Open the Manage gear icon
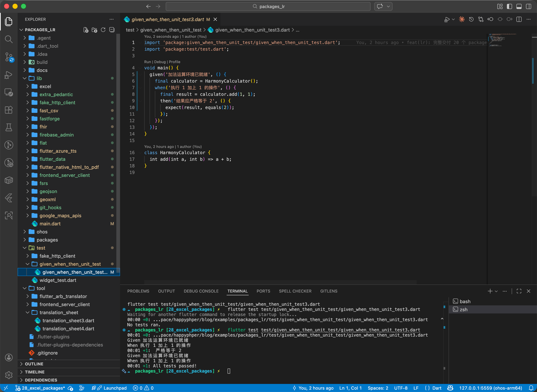Image resolution: width=537 pixels, height=392 pixels. [x=9, y=375]
